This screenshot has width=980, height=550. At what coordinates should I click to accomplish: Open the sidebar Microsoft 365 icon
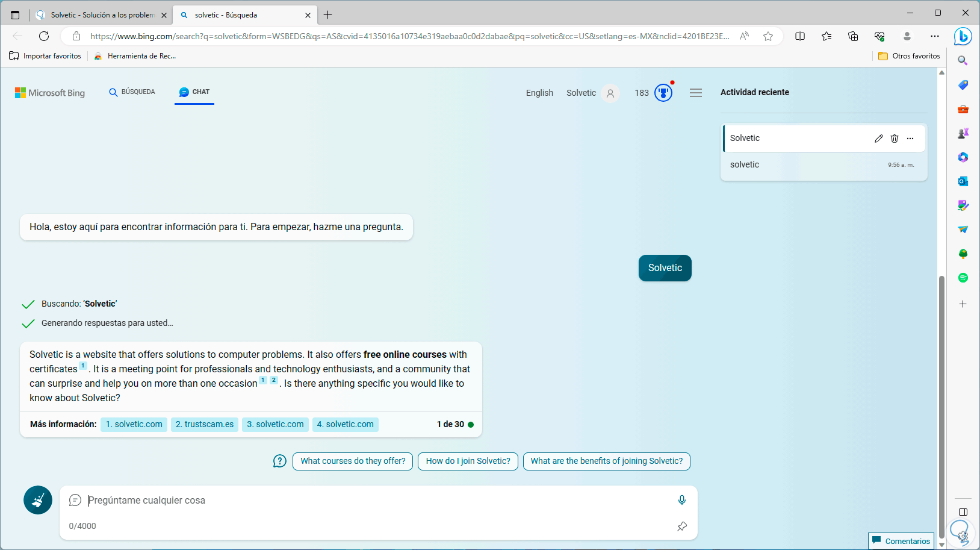pos(963,157)
